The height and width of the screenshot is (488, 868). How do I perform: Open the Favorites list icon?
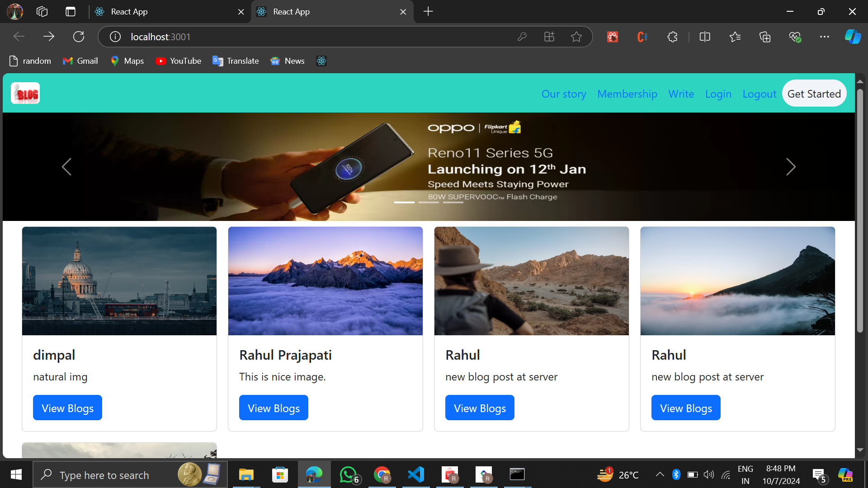click(x=735, y=37)
